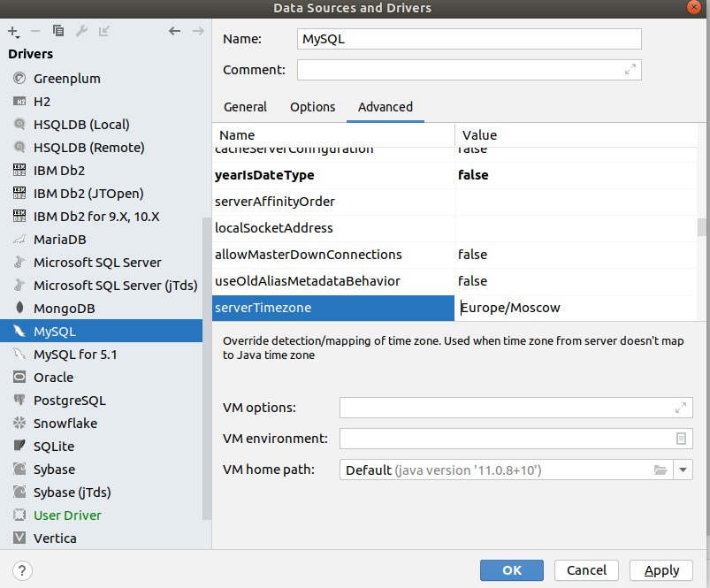Select the Vertica driver
Screen dimensions: 710x588
pyautogui.click(x=102, y=538)
